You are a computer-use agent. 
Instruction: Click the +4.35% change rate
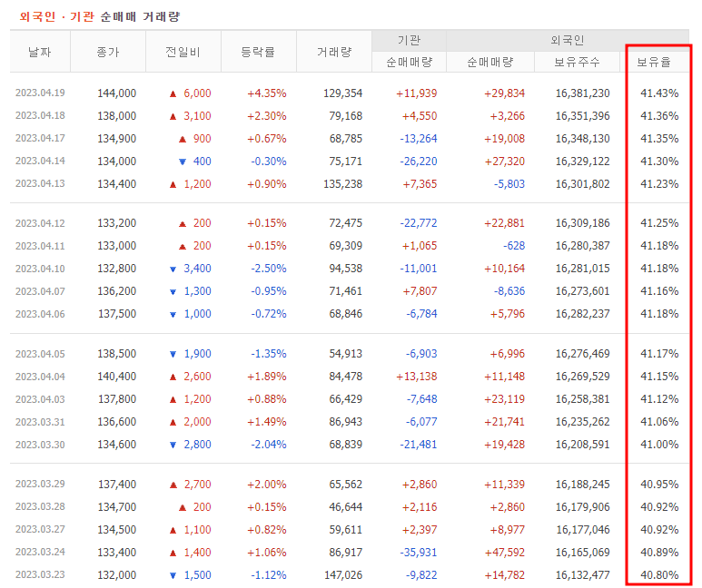tap(267, 93)
